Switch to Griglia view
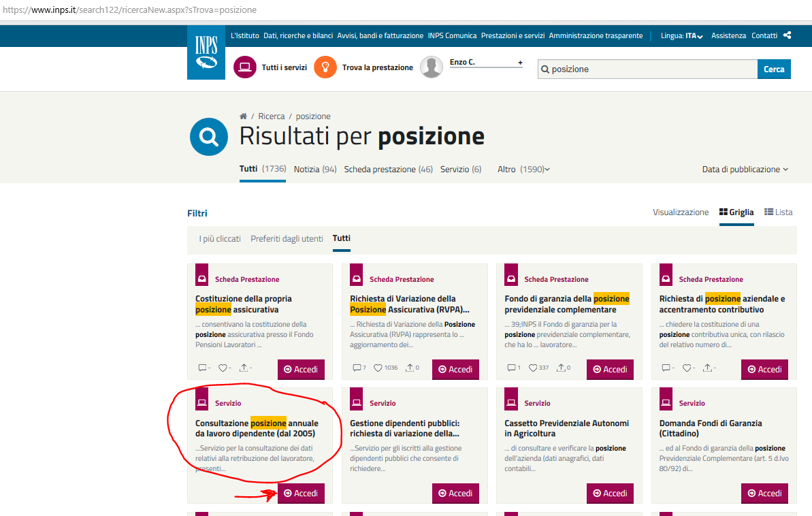Viewport: 812px width, 516px height. point(736,212)
